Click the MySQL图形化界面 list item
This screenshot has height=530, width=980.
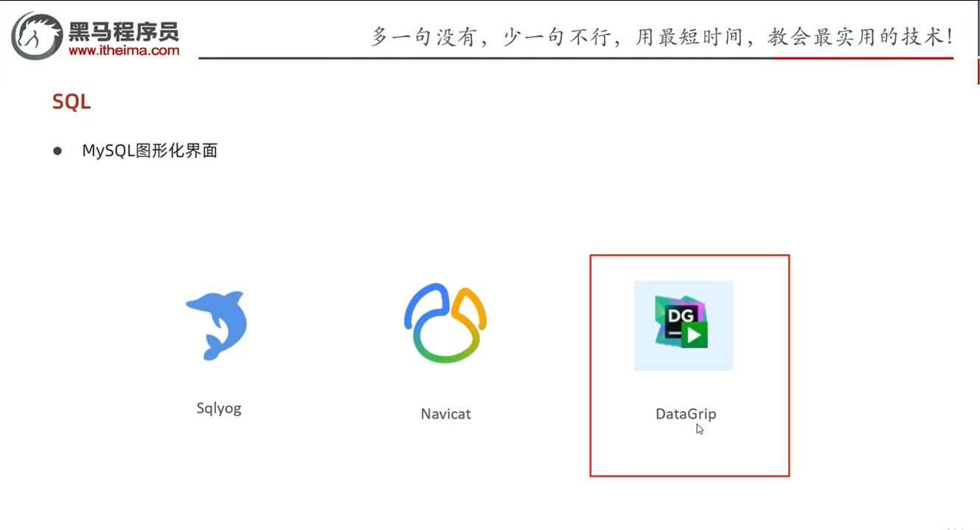coord(150,150)
